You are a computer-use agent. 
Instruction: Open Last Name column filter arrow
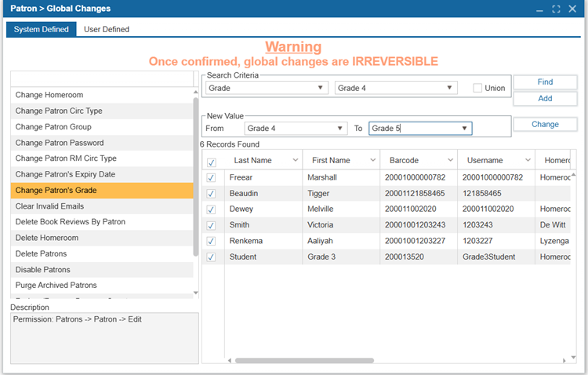click(x=296, y=160)
